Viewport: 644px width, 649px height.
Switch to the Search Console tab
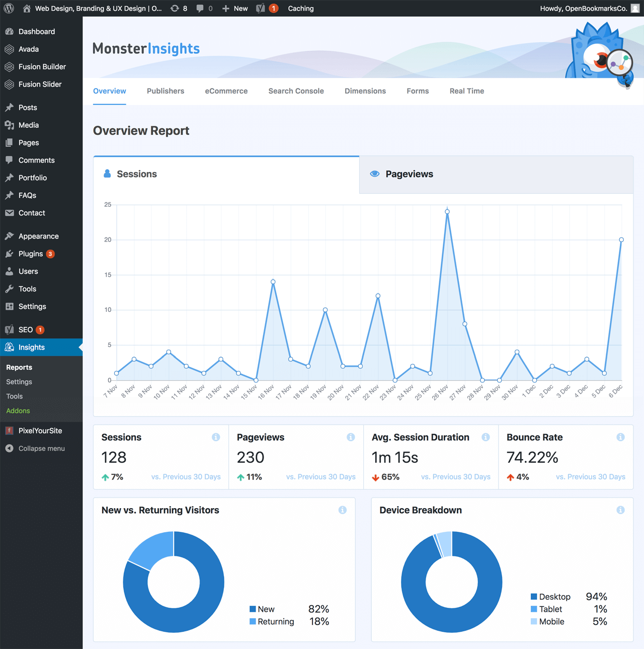coord(296,91)
